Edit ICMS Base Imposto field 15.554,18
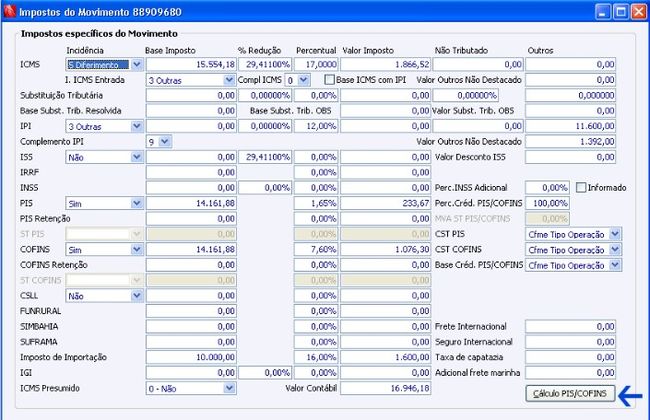This screenshot has height=420, width=650. [191, 65]
